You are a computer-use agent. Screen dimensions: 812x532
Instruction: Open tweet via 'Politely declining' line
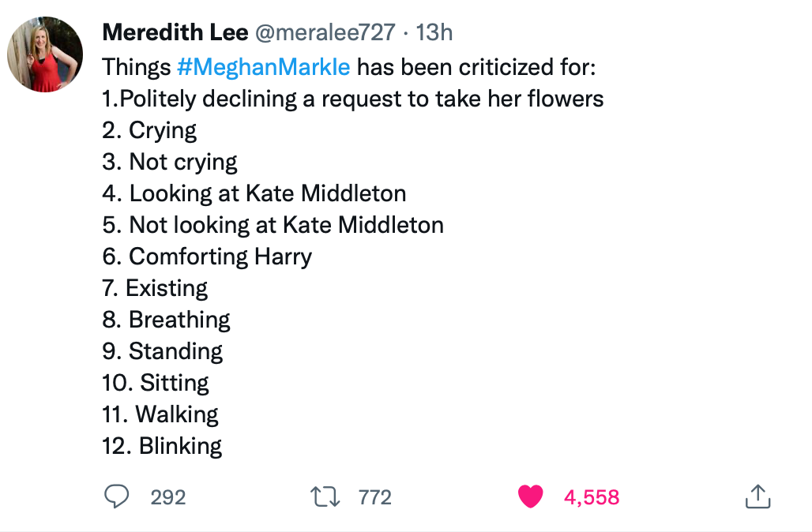pos(352,99)
